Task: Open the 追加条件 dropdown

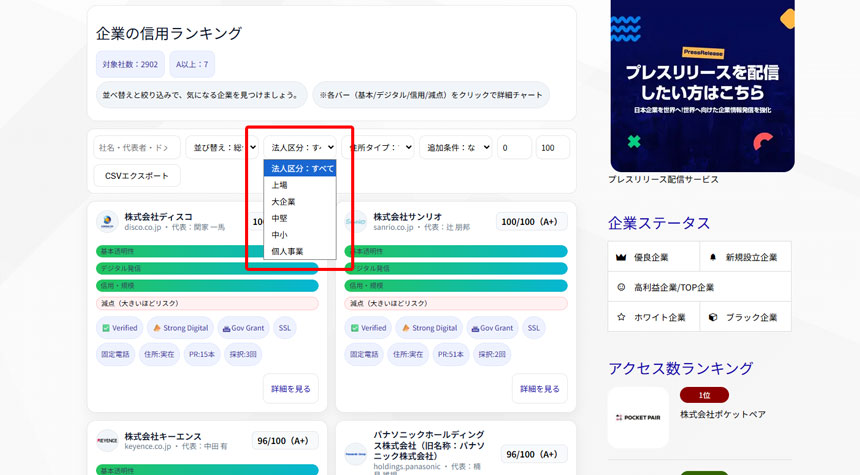Action: 456,148
